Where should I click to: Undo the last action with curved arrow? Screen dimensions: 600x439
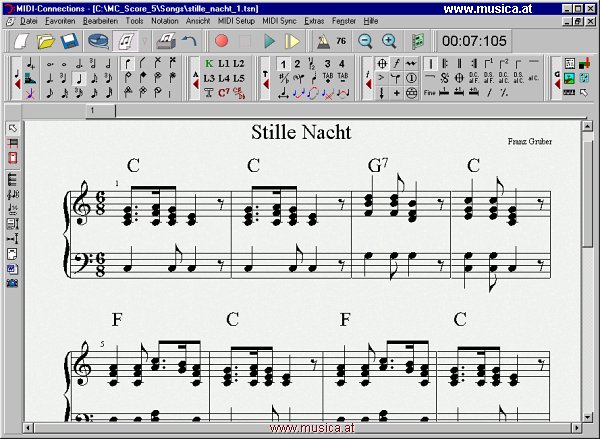coord(189,41)
